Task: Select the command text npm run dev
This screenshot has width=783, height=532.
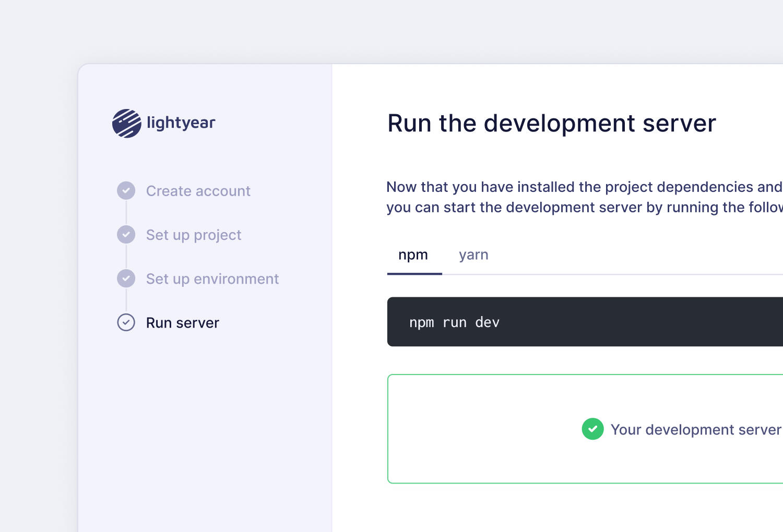Action: click(454, 322)
